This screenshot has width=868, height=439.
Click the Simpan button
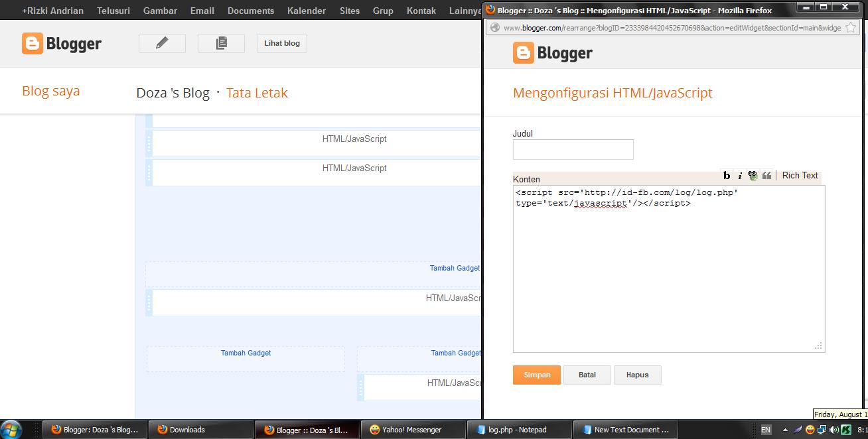537,375
